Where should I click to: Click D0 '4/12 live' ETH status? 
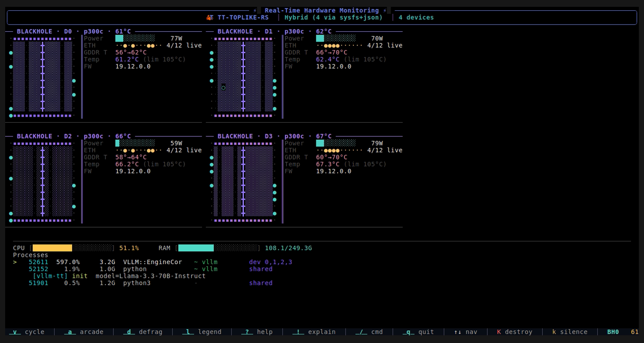184,45
